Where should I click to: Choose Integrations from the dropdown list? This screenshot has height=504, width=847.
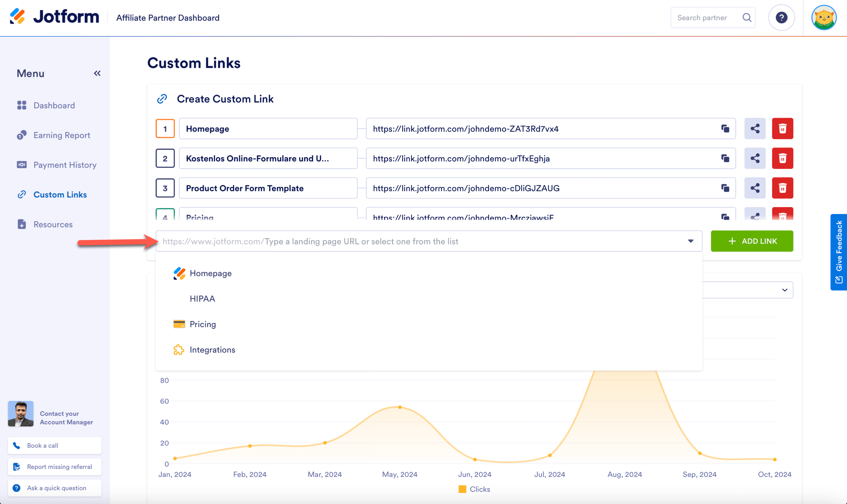(x=212, y=350)
